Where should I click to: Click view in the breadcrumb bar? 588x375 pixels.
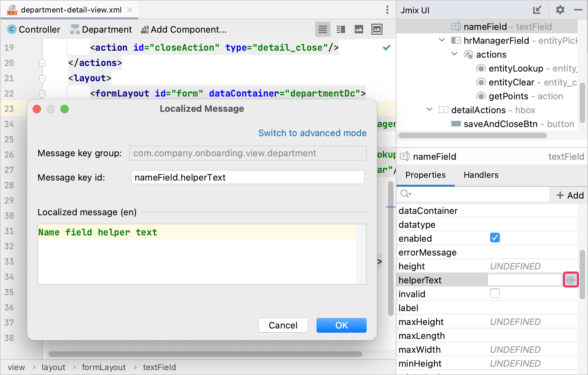16,367
